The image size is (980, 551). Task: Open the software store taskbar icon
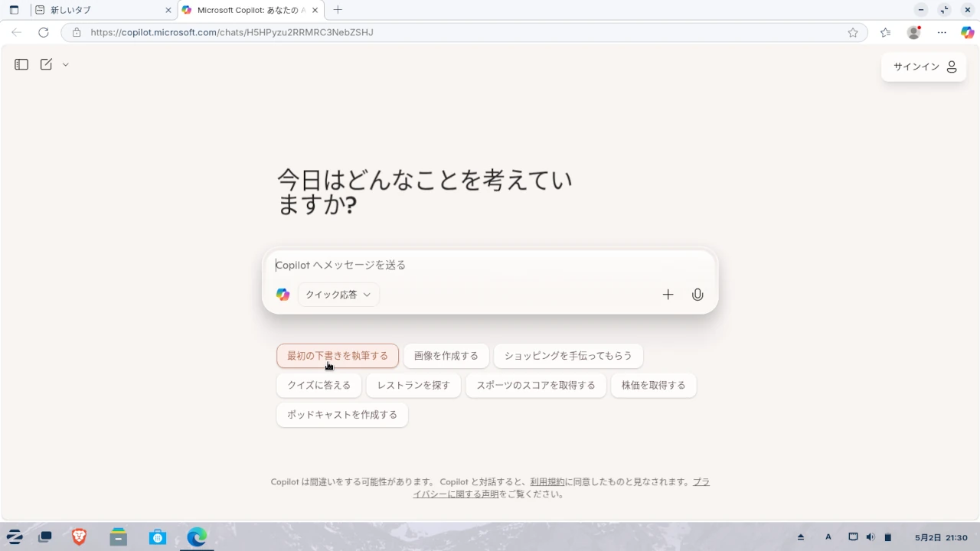pyautogui.click(x=158, y=537)
